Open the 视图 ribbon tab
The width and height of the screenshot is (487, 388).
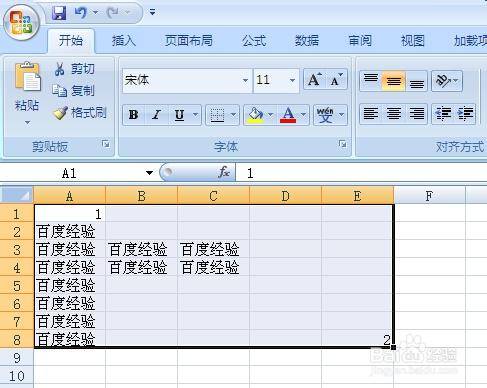pyautogui.click(x=413, y=41)
